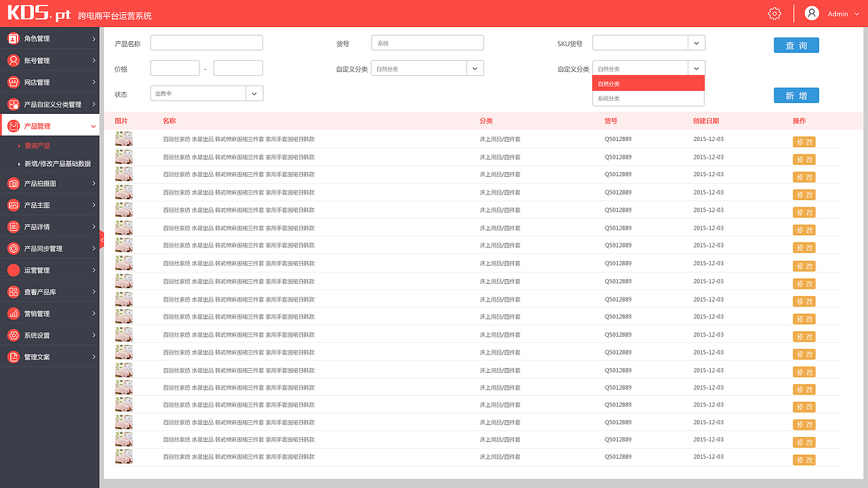
Task: Open settings via the header gear icon
Action: (x=774, y=14)
